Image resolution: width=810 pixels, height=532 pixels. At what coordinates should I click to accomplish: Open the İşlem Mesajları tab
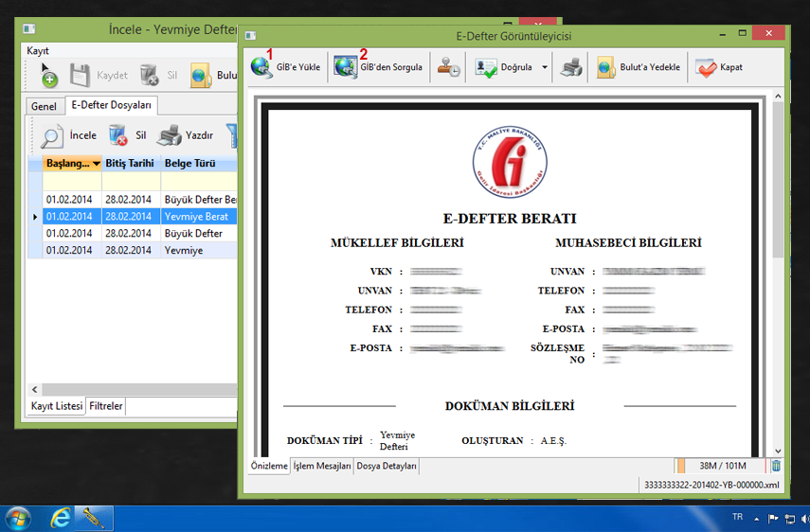(x=322, y=466)
